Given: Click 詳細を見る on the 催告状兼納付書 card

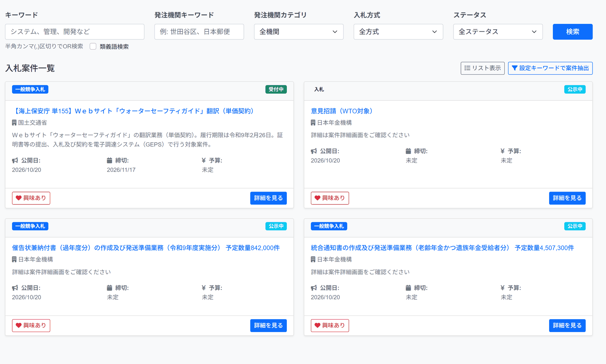Looking at the screenshot, I should [x=268, y=326].
